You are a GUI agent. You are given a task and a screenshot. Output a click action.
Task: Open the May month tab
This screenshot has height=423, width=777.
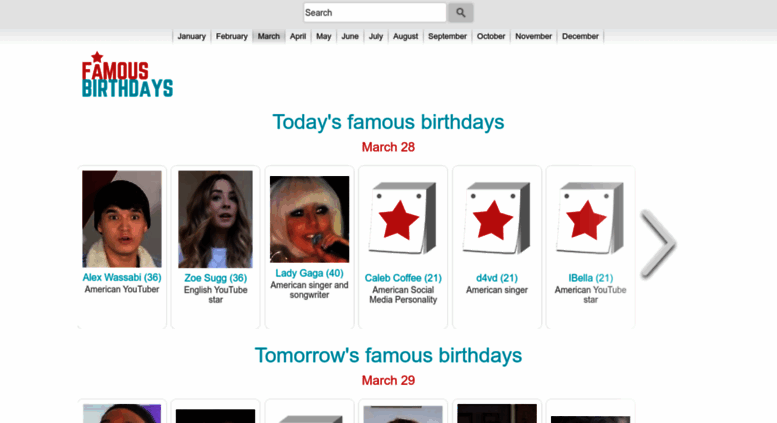coord(324,36)
